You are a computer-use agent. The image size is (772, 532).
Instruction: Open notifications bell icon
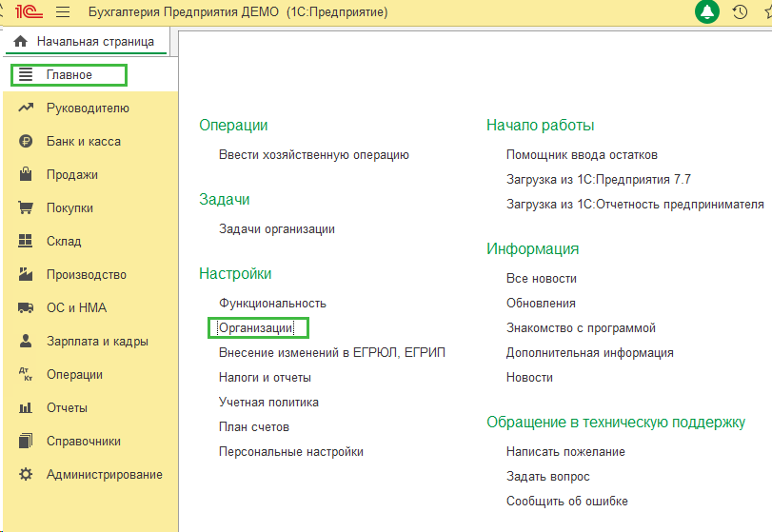(707, 11)
